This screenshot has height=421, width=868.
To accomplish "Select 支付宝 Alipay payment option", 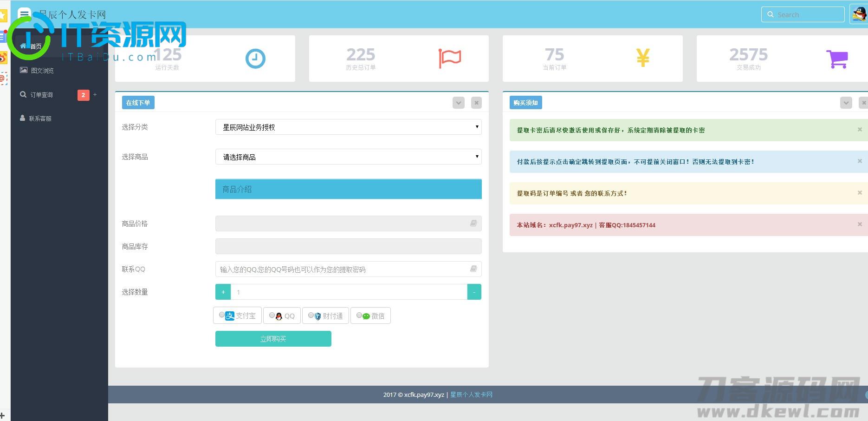I will [237, 316].
